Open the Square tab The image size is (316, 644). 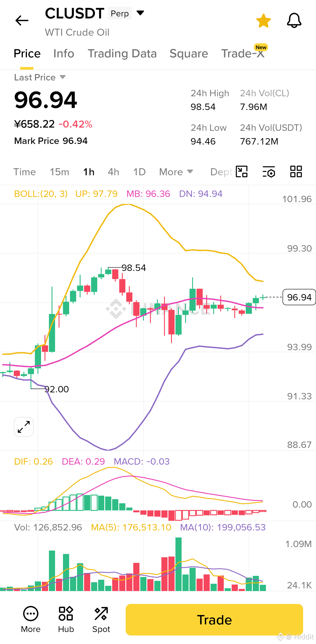click(x=189, y=54)
